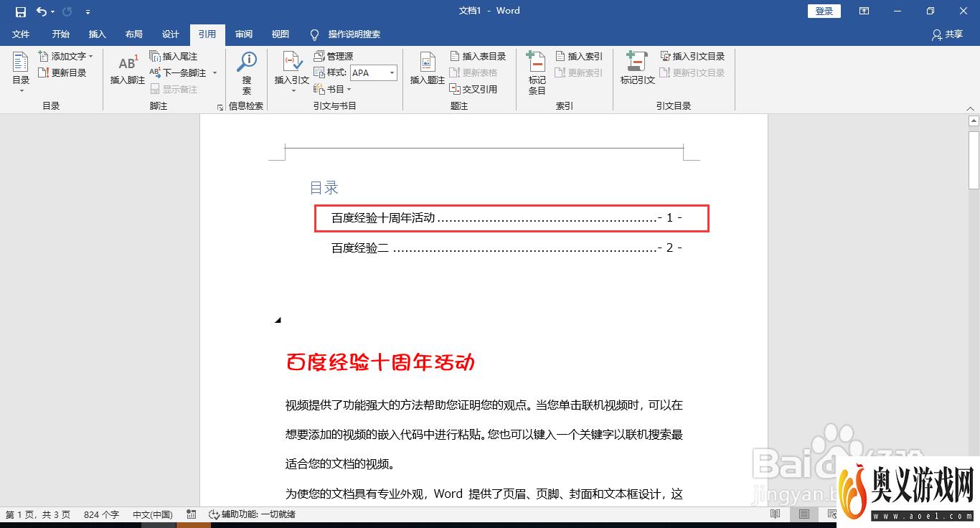Click 下一条脚注 button
This screenshot has width=980, height=528.
tap(178, 72)
